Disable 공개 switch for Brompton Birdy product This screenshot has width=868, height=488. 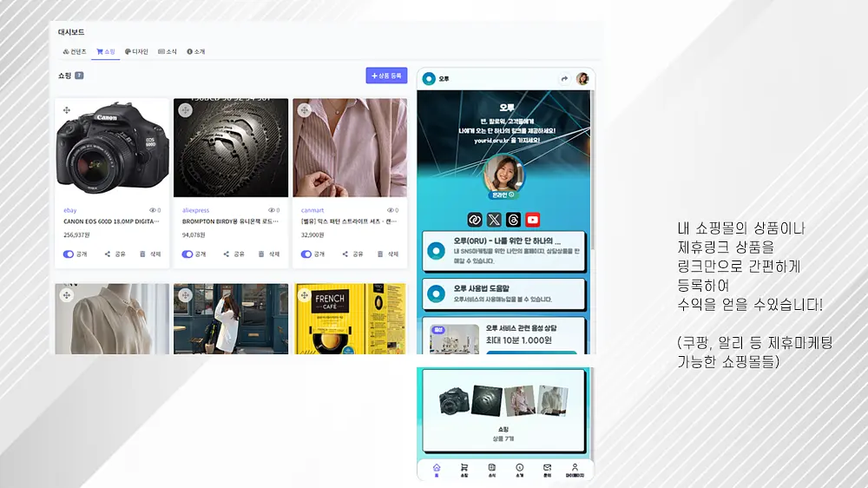point(187,254)
